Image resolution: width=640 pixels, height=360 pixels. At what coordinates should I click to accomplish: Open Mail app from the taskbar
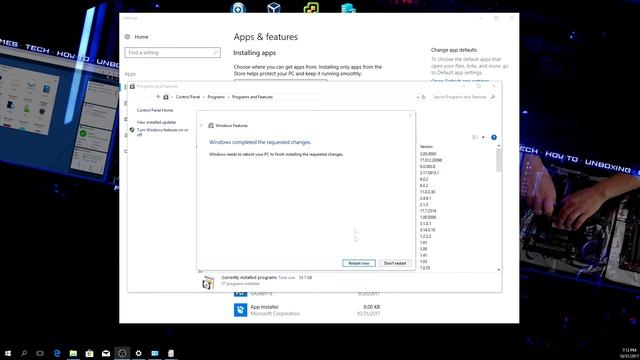tap(106, 353)
